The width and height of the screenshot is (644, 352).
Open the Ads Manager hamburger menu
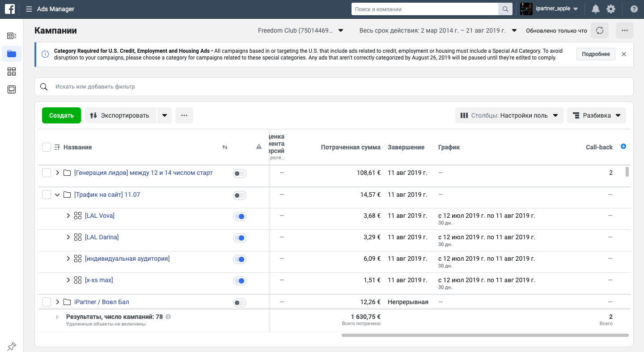click(x=29, y=9)
